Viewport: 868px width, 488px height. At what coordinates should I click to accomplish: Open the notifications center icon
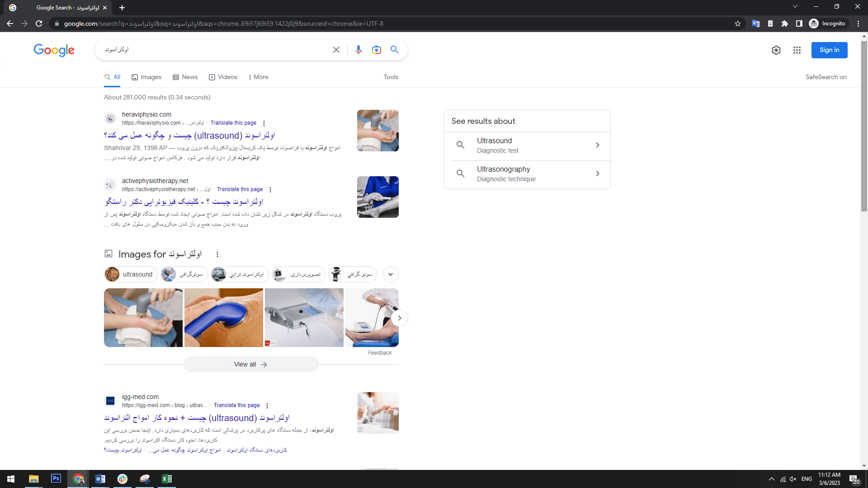click(854, 479)
